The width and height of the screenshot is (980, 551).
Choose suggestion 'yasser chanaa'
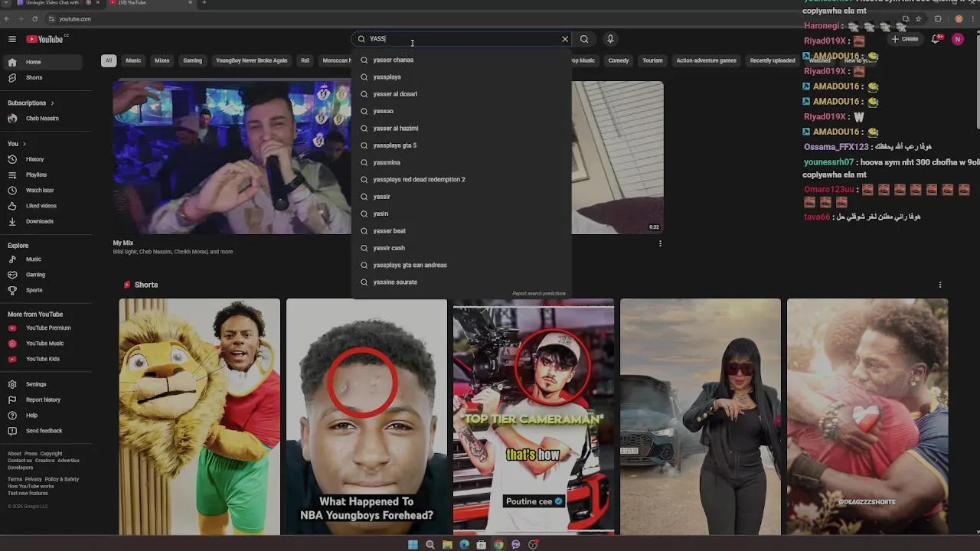(x=461, y=60)
